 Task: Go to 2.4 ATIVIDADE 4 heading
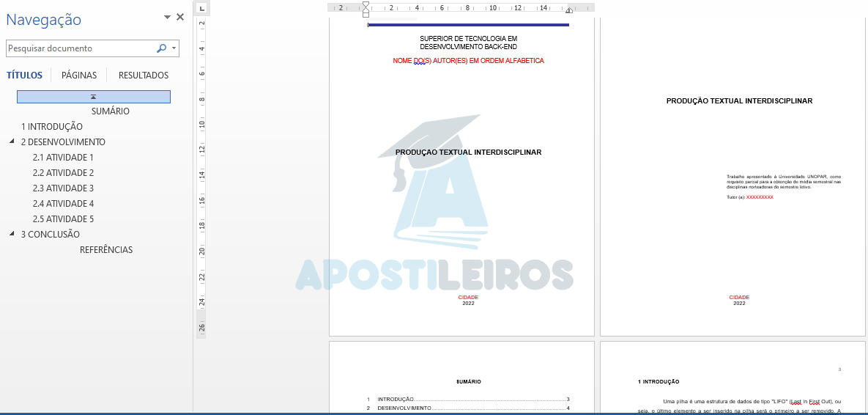pyautogui.click(x=63, y=204)
